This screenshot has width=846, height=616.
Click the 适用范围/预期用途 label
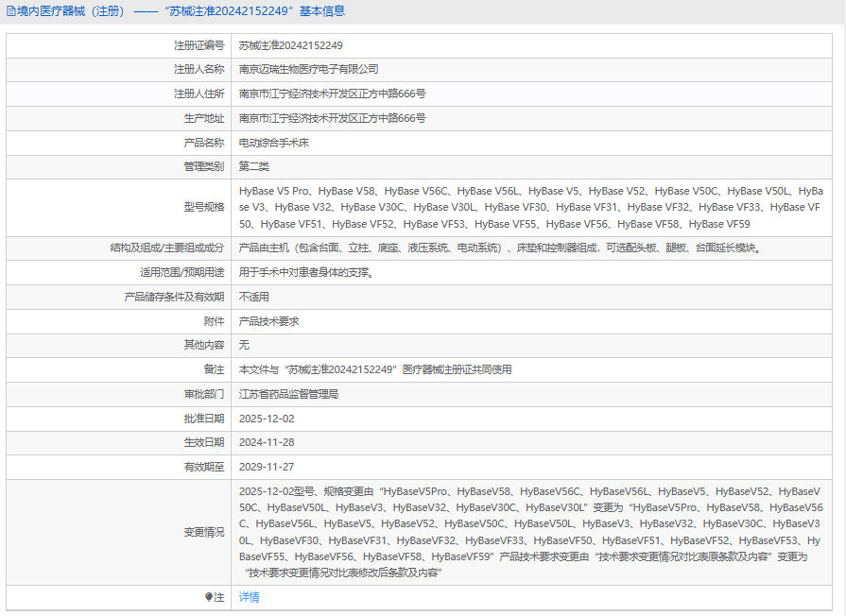[x=182, y=272]
